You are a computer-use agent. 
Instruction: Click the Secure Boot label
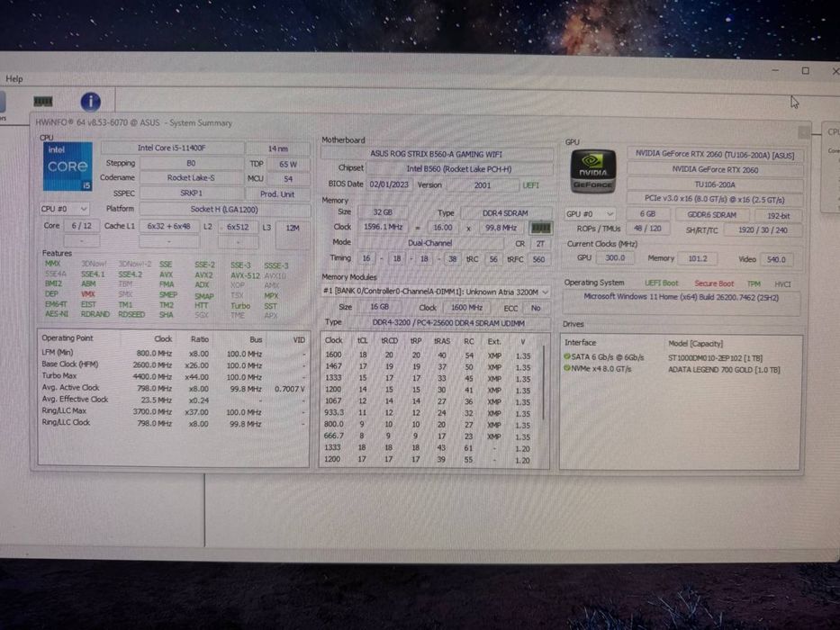714,283
